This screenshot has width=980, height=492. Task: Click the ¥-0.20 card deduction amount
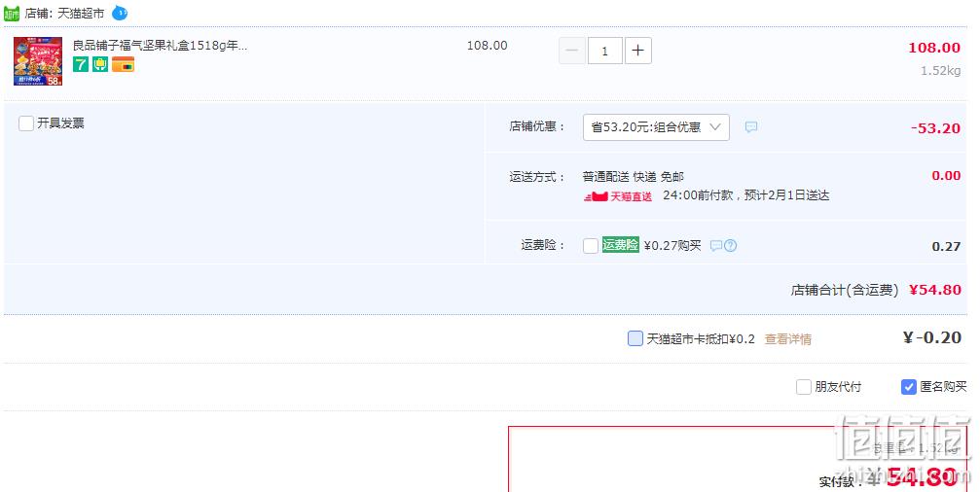(932, 337)
